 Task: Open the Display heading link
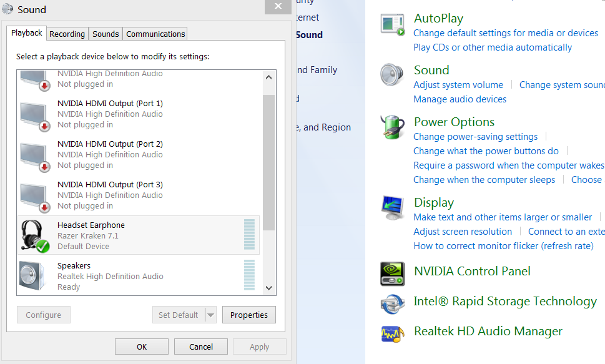[434, 203]
